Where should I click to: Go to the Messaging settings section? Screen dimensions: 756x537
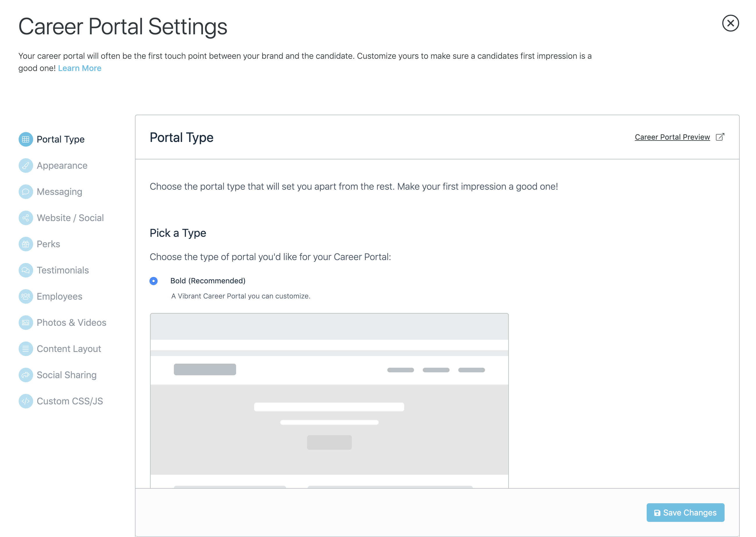(60, 192)
